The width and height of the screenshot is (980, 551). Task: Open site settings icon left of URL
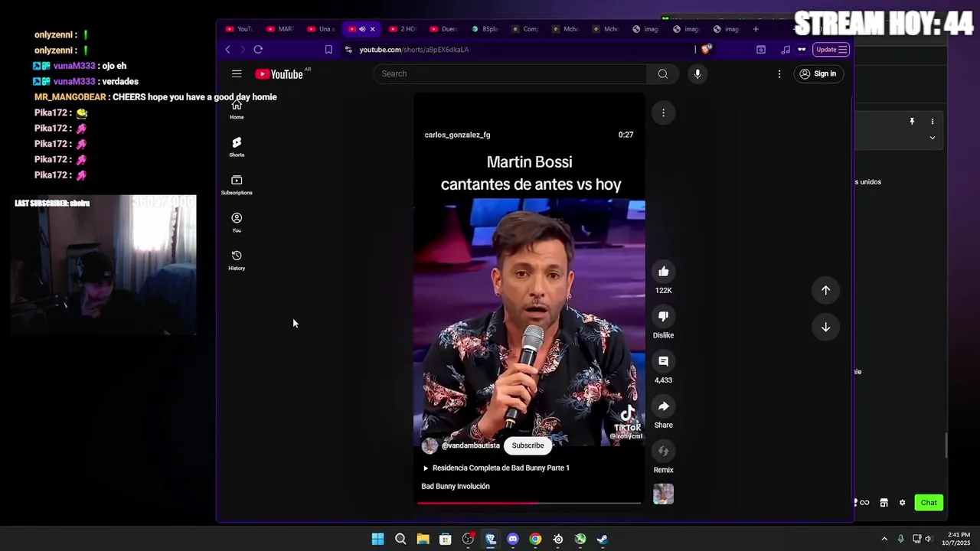click(348, 50)
